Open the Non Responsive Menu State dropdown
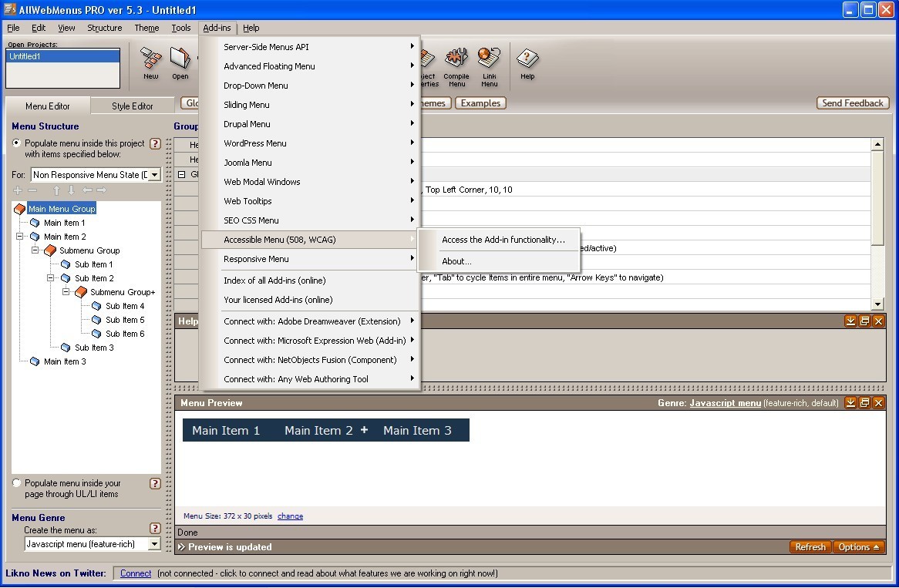Viewport: 899px width, 588px height. [x=154, y=175]
